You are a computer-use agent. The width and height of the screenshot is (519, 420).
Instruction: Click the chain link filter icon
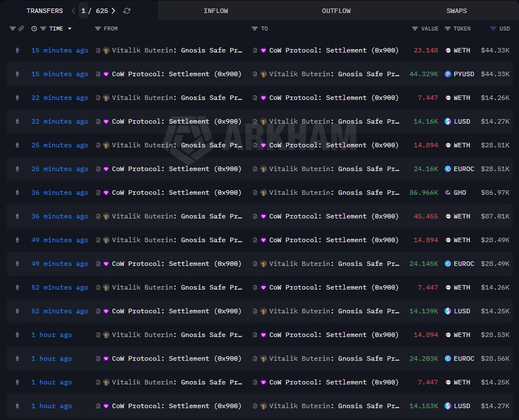(21, 29)
